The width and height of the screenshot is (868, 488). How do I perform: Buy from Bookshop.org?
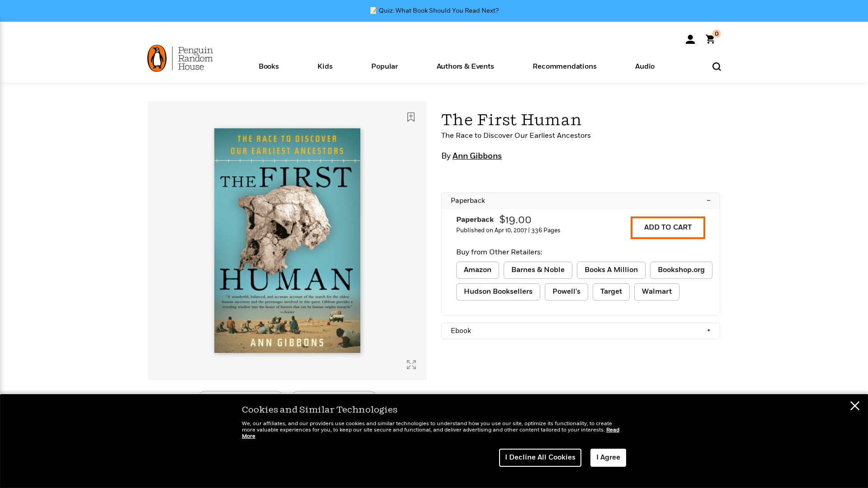coord(681,270)
